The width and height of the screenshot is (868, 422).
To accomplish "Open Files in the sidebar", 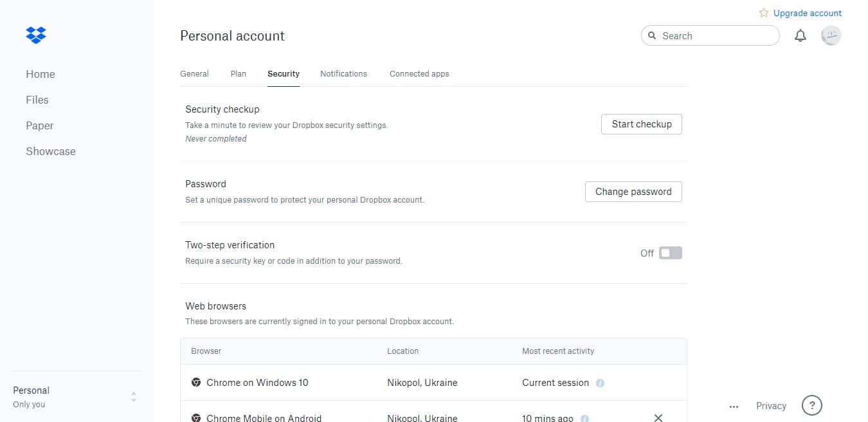I will 37,100.
